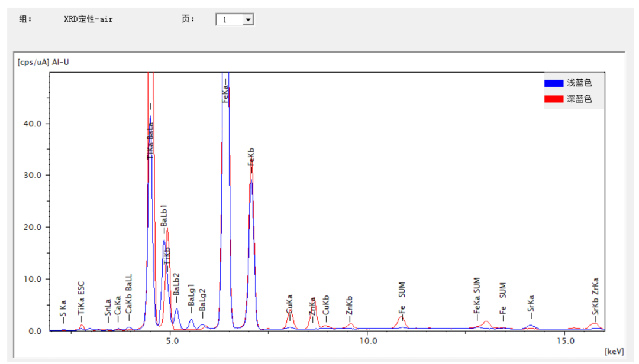The height and width of the screenshot is (364, 639).
Task: Select the ZnKb peak label
Action: [x=350, y=305]
